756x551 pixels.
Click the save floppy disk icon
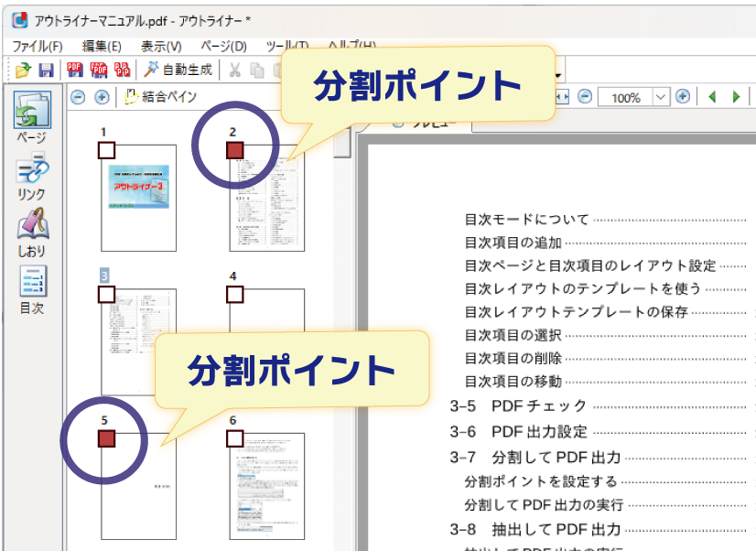coord(45,70)
